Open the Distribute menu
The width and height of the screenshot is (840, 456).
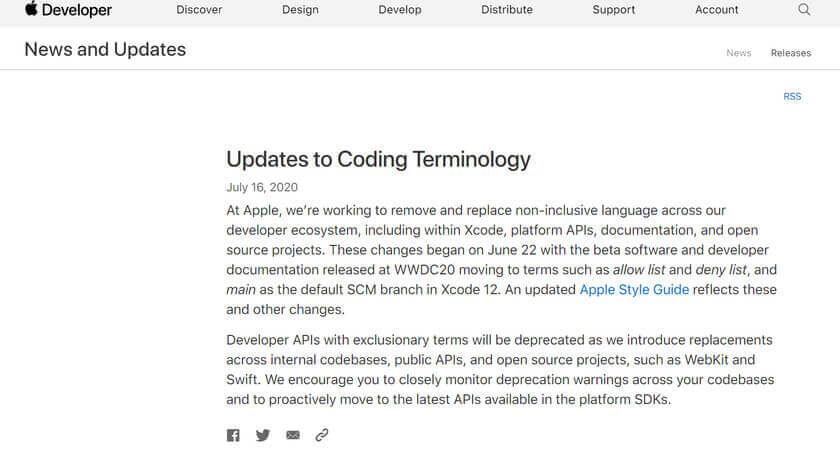[507, 10]
